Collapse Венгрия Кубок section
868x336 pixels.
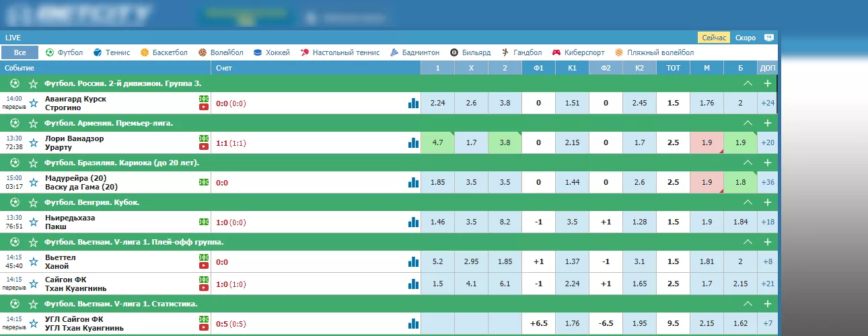(747, 203)
